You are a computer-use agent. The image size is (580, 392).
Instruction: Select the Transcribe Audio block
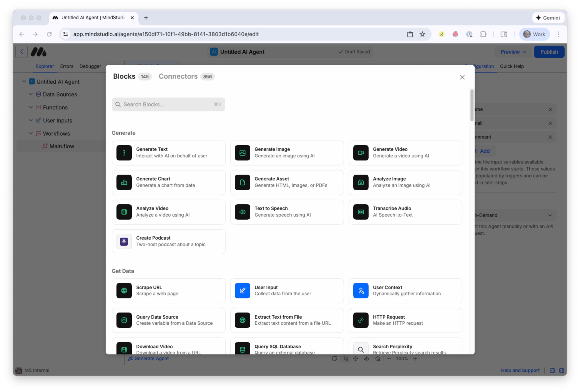click(x=405, y=212)
